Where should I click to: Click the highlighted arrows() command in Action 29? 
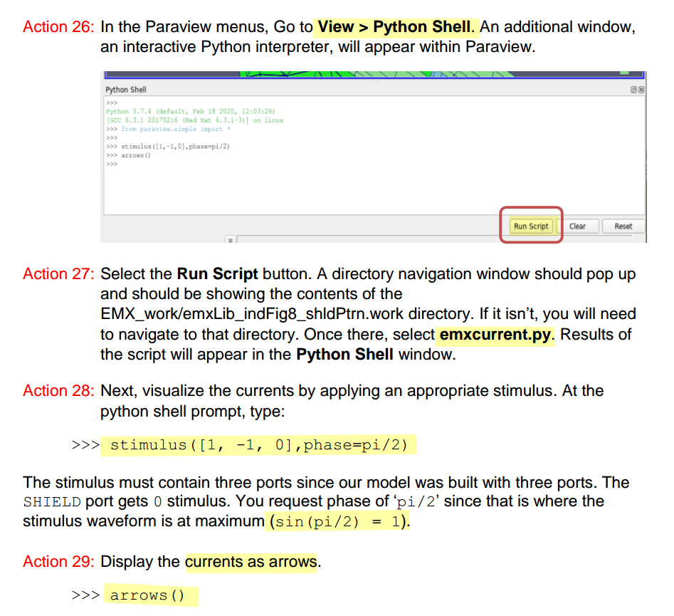pyautogui.click(x=147, y=595)
